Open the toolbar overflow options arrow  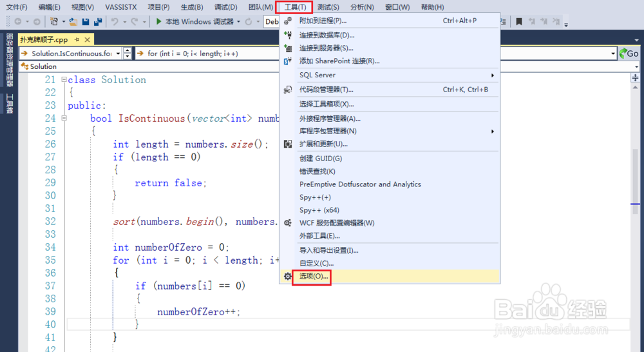tap(566, 24)
